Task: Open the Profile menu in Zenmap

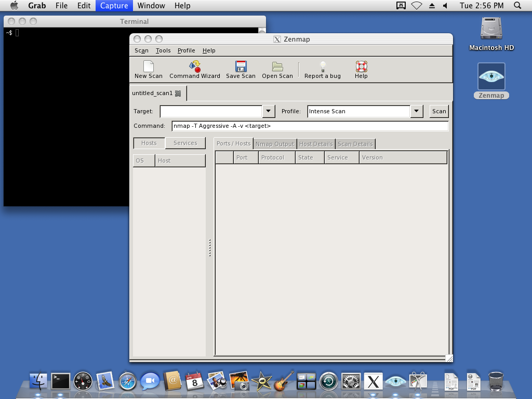Action: (x=187, y=50)
